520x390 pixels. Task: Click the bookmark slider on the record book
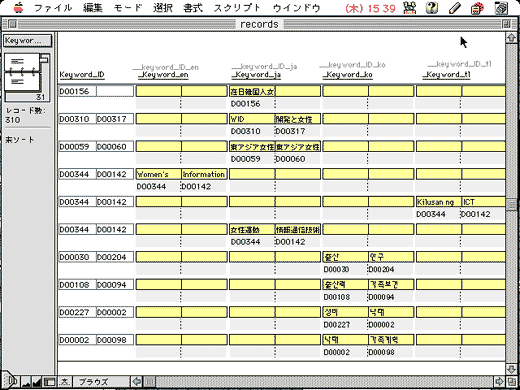pyautogui.click(x=44, y=59)
